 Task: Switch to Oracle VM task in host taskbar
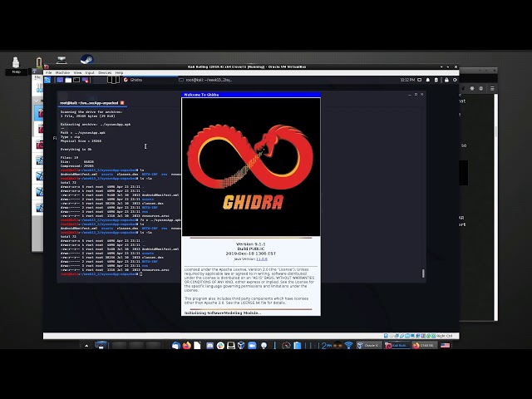(x=369, y=346)
